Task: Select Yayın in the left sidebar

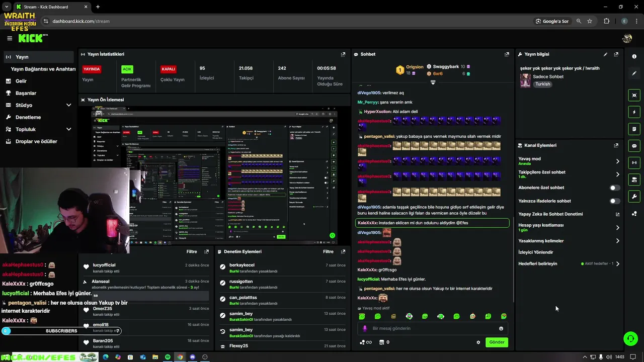Action: tap(39, 57)
